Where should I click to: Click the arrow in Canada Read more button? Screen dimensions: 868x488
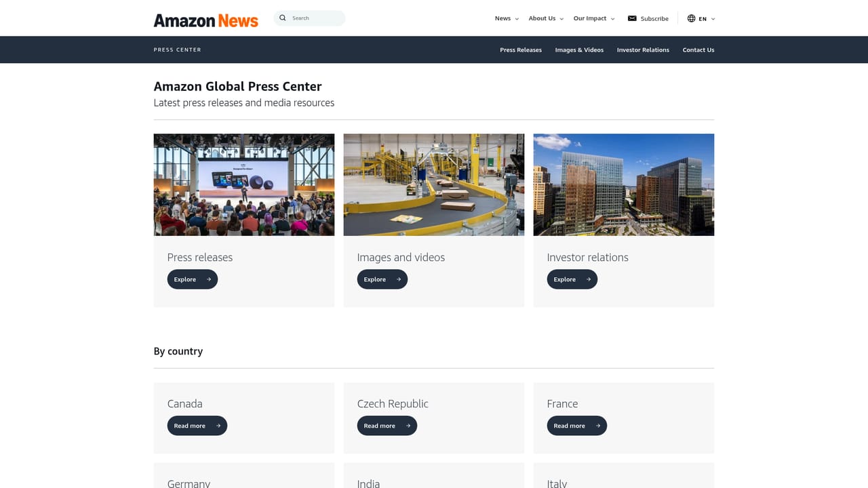(x=218, y=426)
